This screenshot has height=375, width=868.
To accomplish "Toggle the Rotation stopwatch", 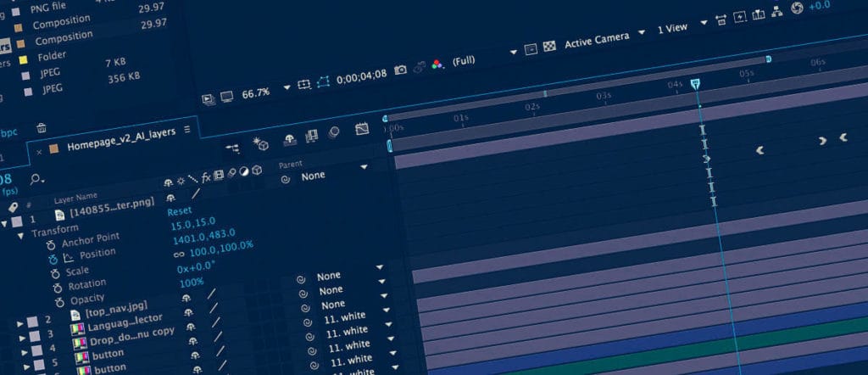I will click(57, 288).
